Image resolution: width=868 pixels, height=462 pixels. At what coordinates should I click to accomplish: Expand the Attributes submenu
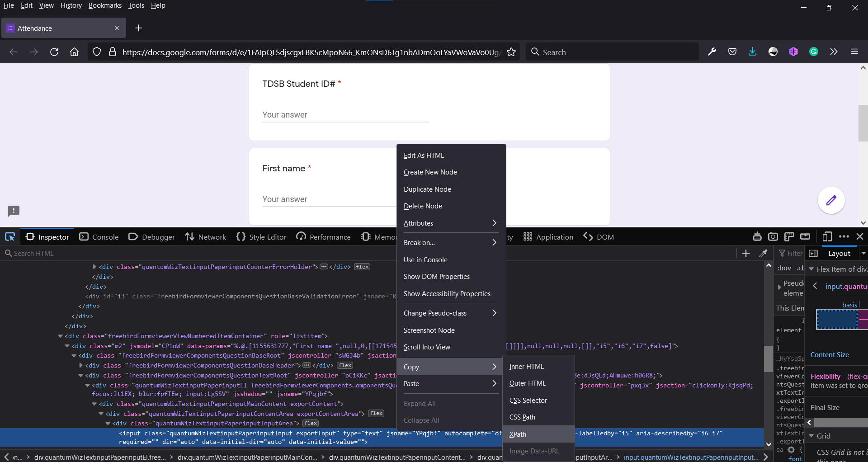(450, 223)
